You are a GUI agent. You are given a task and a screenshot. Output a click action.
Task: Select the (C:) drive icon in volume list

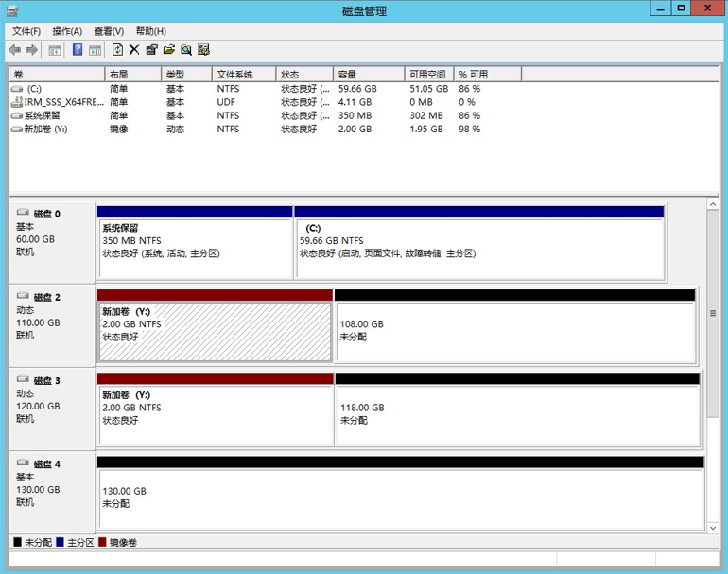[x=17, y=89]
